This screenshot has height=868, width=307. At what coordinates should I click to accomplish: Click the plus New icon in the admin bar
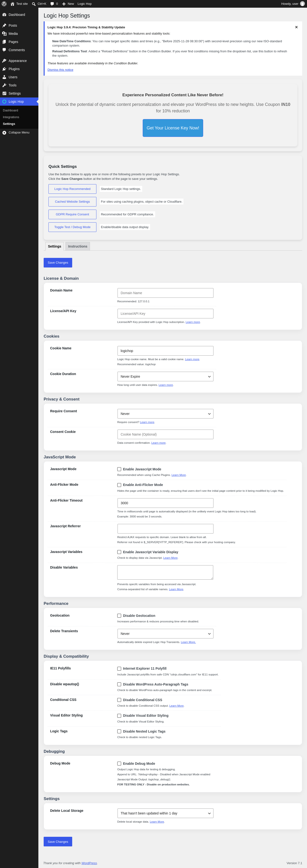pos(64,4)
